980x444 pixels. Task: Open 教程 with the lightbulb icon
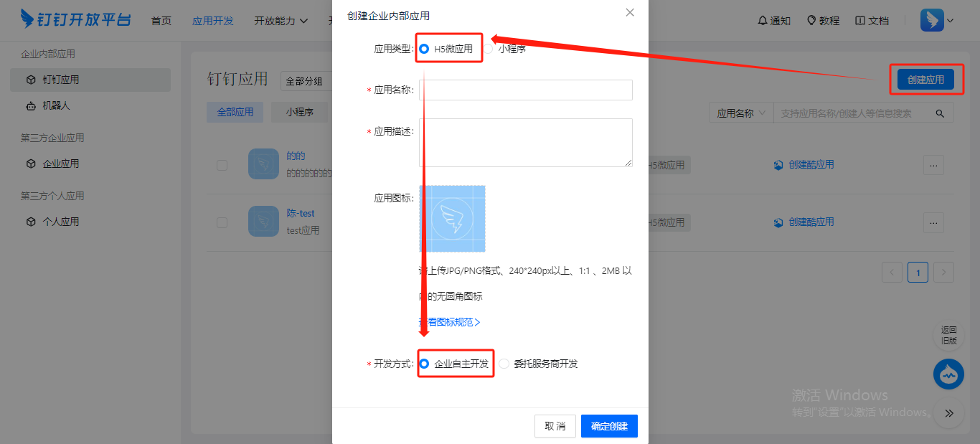(x=823, y=21)
